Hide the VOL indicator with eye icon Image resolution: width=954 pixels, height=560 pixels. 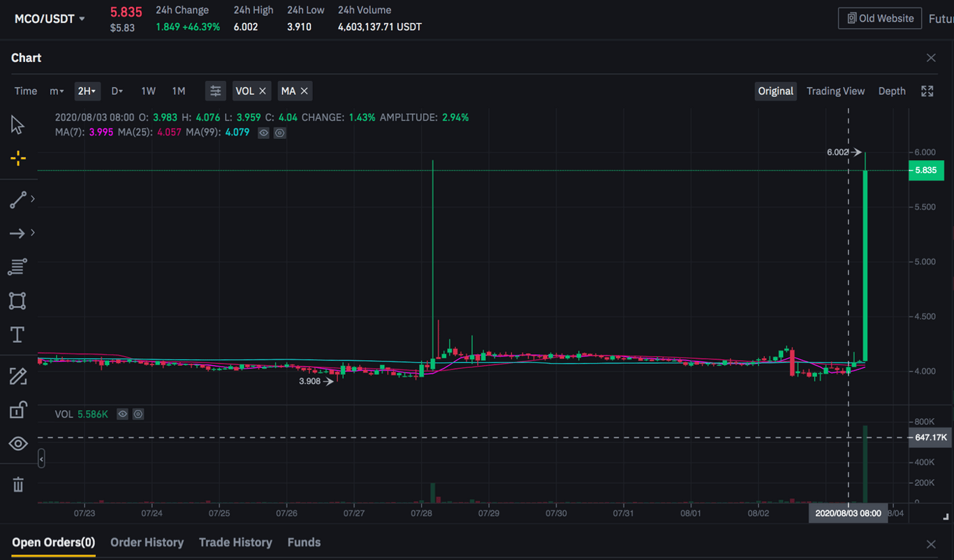122,414
